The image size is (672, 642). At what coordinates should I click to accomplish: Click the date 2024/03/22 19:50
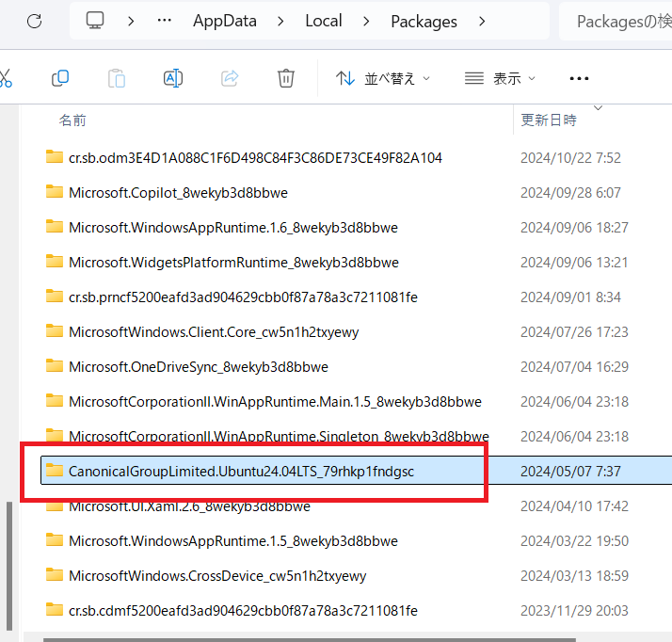574,541
